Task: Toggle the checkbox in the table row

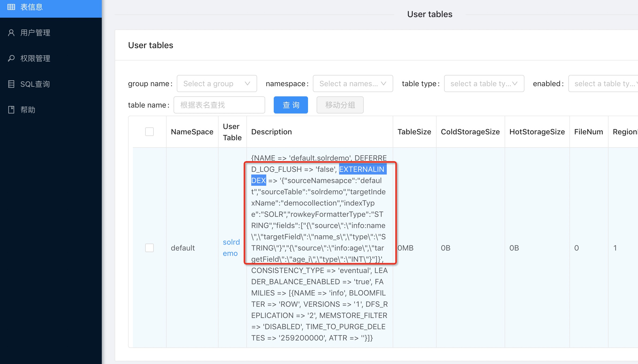Action: [149, 248]
